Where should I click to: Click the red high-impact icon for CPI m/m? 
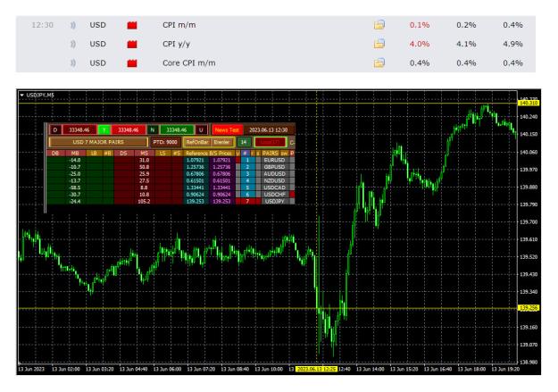pyautogui.click(x=132, y=25)
